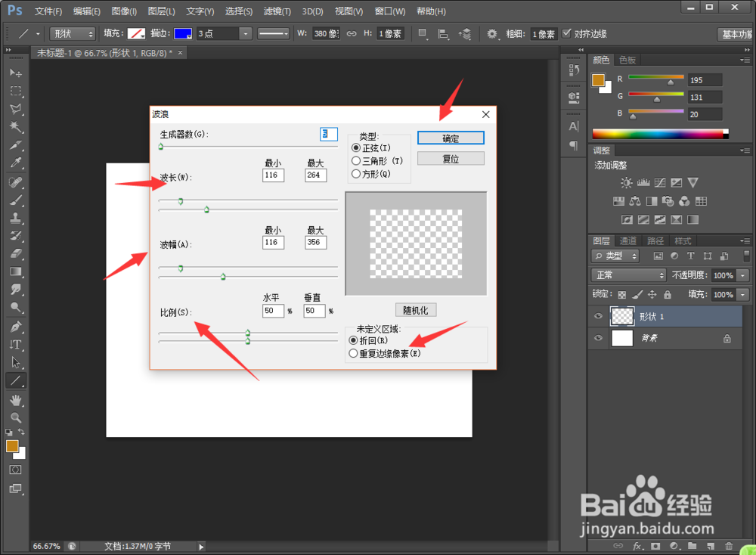The height and width of the screenshot is (555, 756).
Task: Select the Eyedropper tool
Action: click(x=15, y=163)
